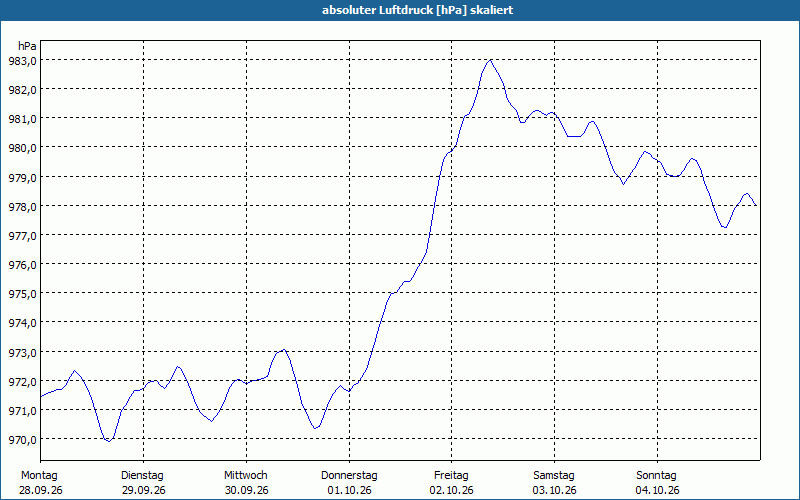The image size is (800, 500).
Task: Select the 982,0 y-axis value
Action: 24,90
